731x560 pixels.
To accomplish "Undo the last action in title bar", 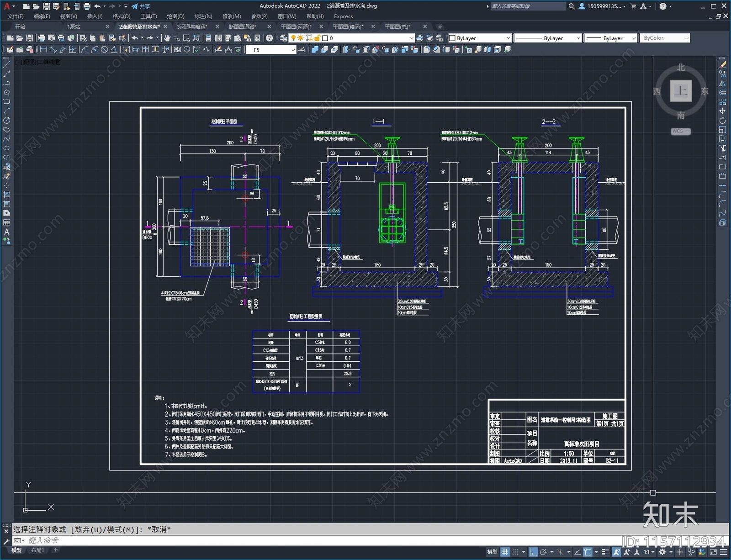I will [x=97, y=6].
